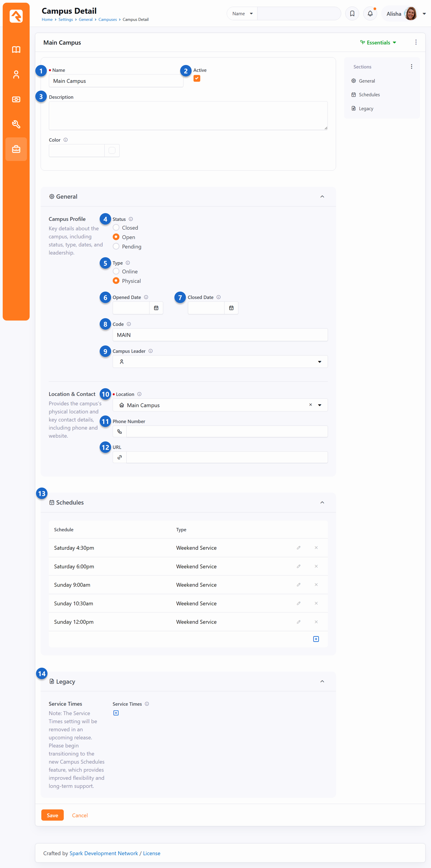Edit the Saturday 4:30pm schedule row
The image size is (431, 868).
point(299,548)
